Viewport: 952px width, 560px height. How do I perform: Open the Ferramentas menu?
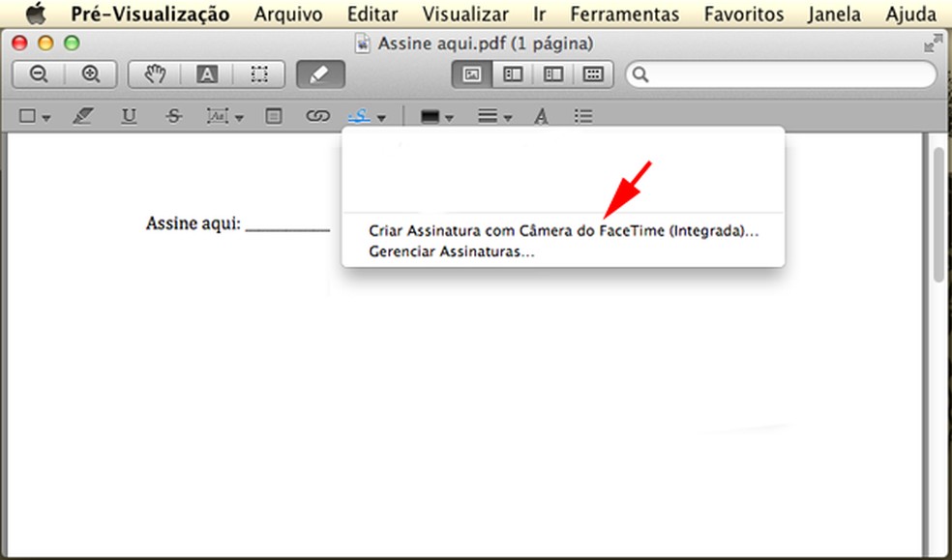(x=625, y=14)
